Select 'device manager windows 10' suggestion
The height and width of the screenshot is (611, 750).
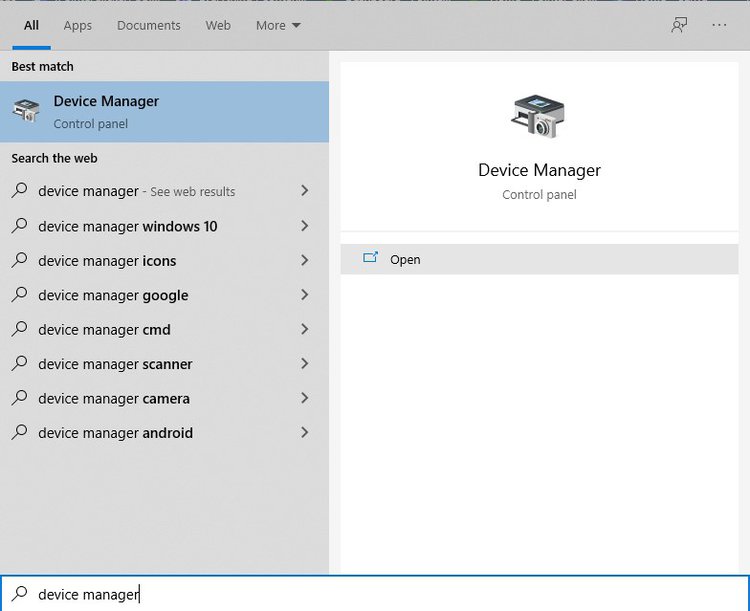164,226
